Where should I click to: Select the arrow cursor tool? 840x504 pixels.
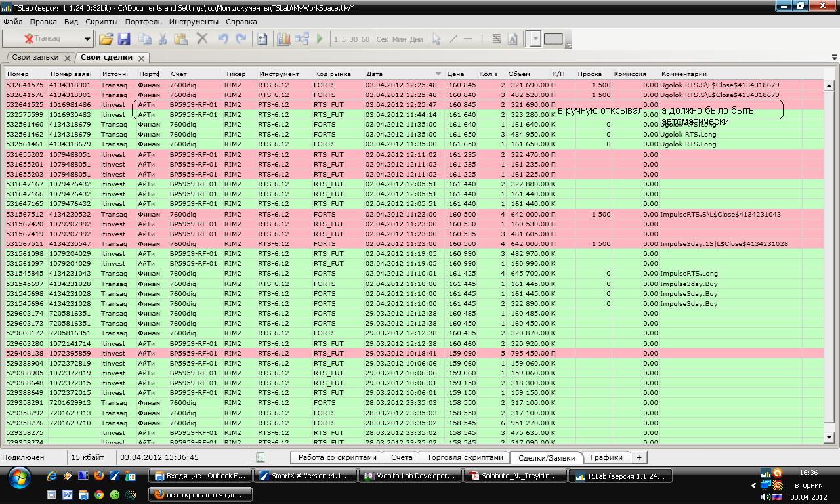436,39
